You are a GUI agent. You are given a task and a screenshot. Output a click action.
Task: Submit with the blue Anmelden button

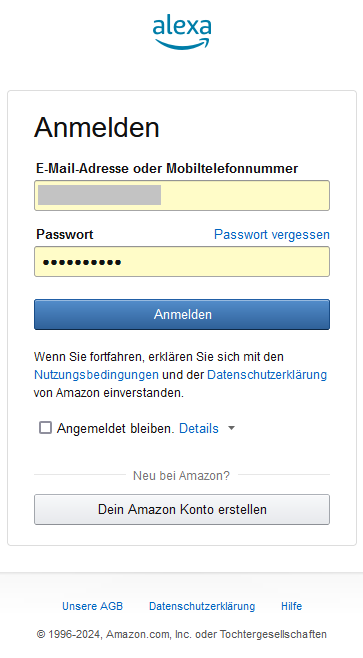click(182, 314)
